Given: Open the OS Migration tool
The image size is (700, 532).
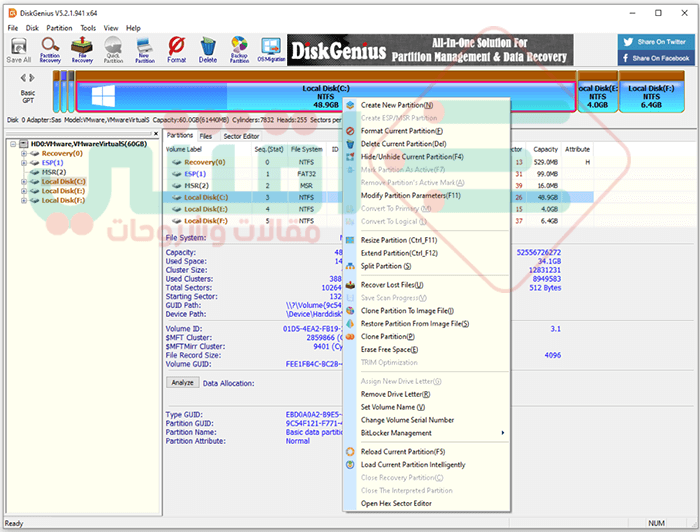Looking at the screenshot, I should pyautogui.click(x=271, y=50).
